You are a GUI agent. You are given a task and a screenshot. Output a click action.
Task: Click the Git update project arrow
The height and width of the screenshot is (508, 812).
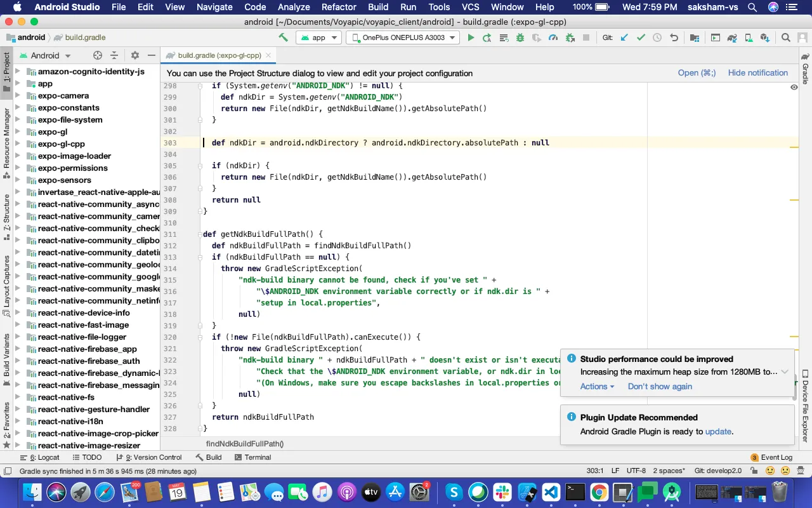pos(624,37)
